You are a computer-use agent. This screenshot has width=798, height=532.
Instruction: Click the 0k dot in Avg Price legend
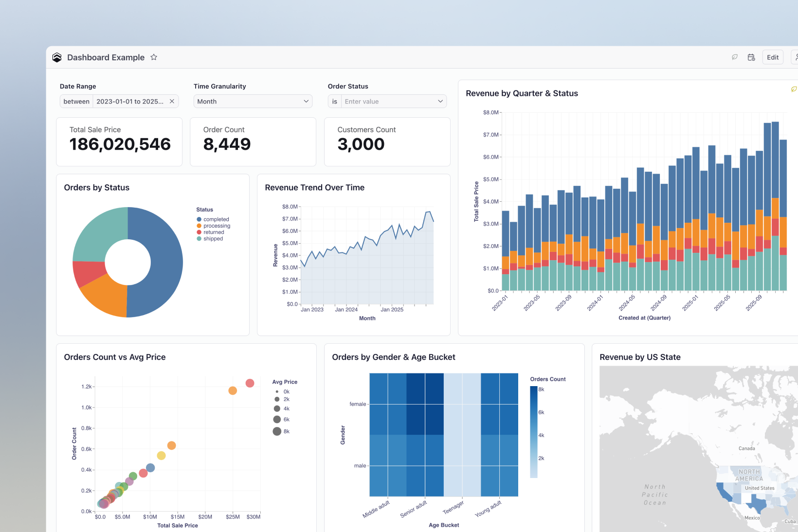tap(277, 391)
